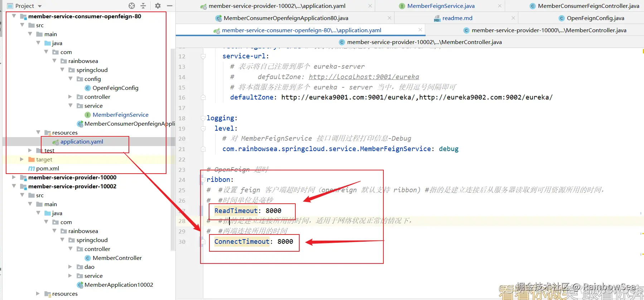Open the Project view dropdown
Screen dimensions: 644x300
40,6
